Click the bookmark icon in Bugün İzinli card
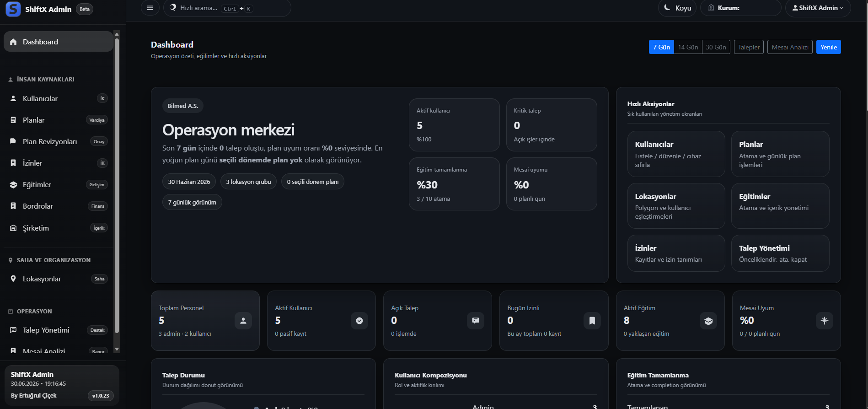This screenshot has height=409, width=868. click(592, 321)
